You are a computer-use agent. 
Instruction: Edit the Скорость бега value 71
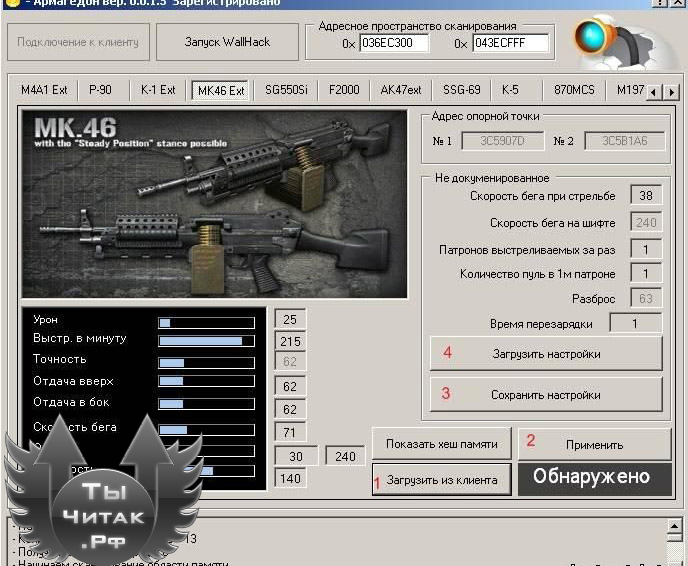pos(290,433)
